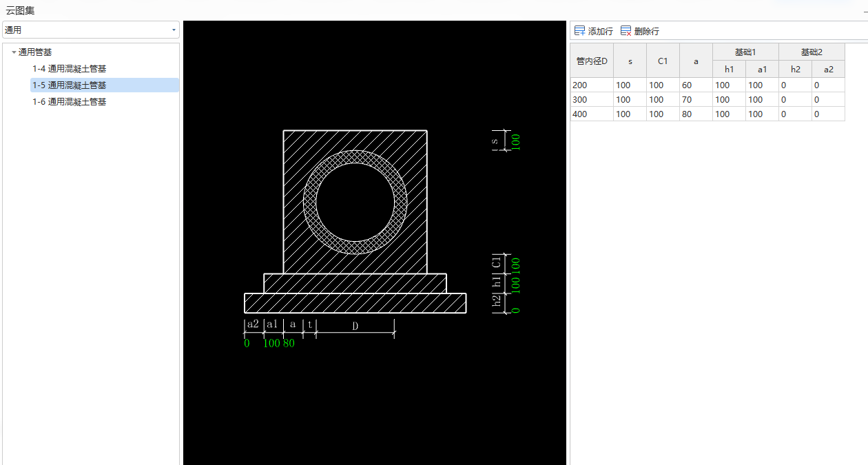Click the 基础2 group header
Screen dimensions: 868x465
click(x=812, y=52)
